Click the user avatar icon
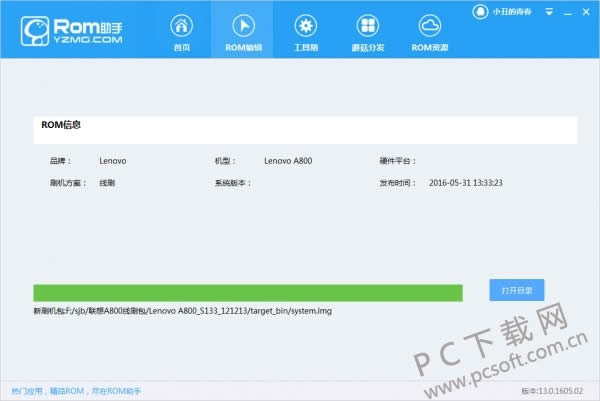600x401 pixels. [480, 12]
